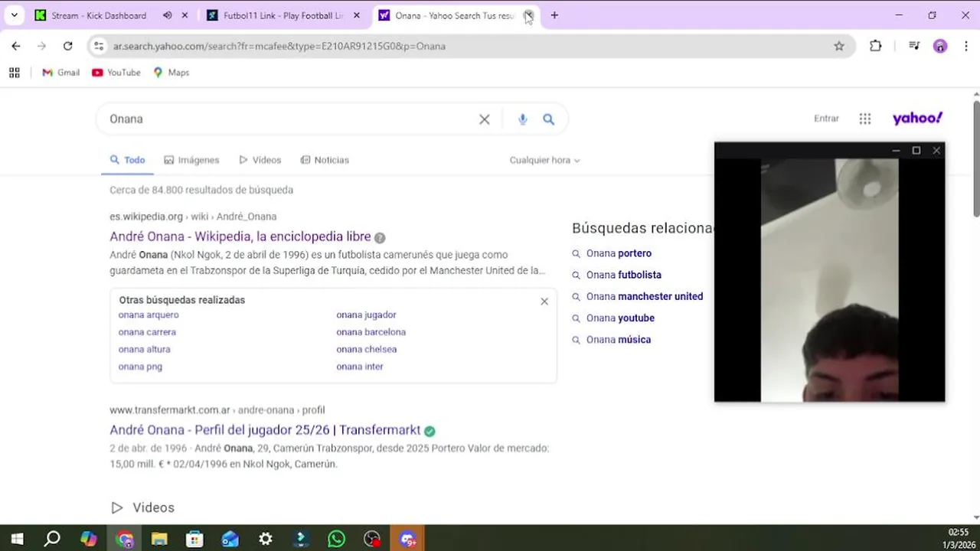Viewport: 980px width, 551px height.
Task: Bookmark this page with the star icon
Action: 839,46
